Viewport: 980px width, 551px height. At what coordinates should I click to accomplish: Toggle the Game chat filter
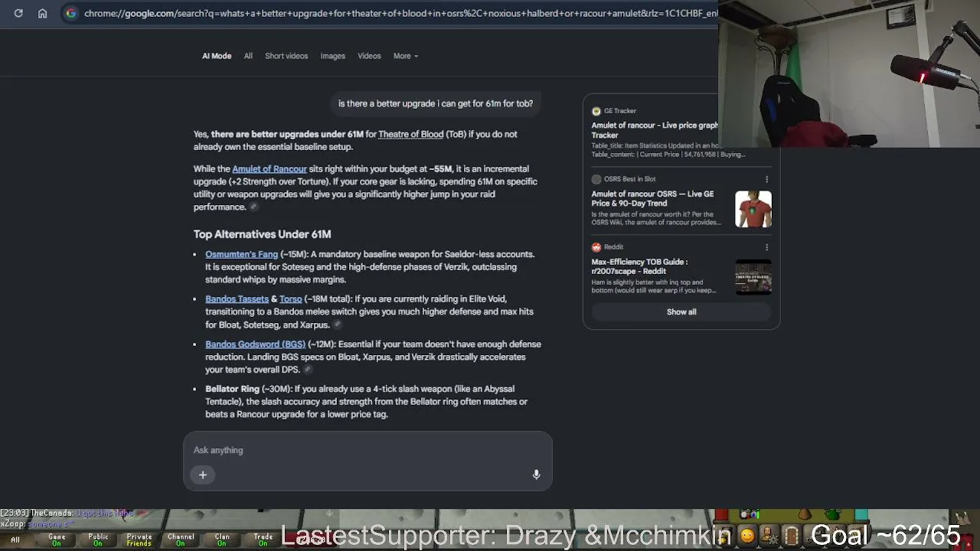point(57,540)
